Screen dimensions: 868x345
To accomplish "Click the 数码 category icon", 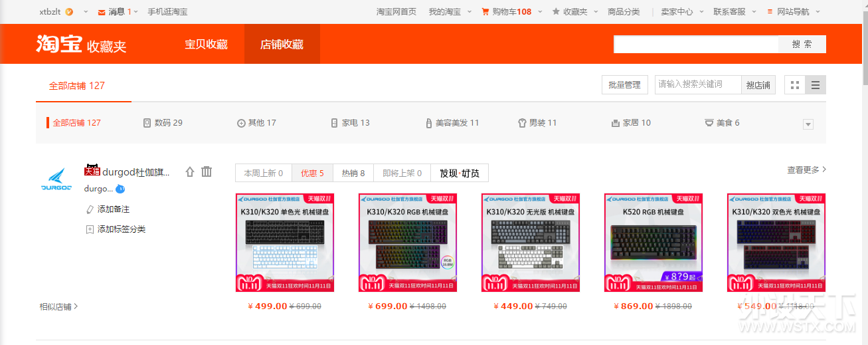I will coord(147,123).
